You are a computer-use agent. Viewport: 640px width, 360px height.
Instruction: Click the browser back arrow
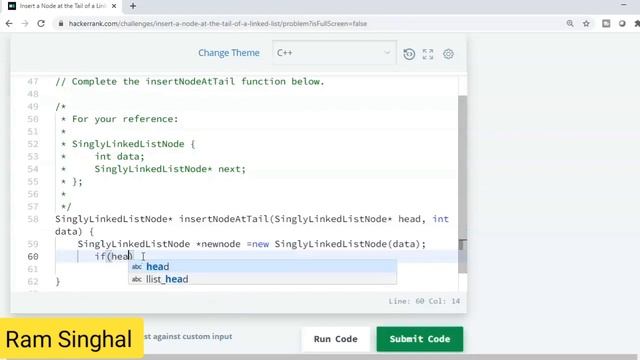pos(9,24)
